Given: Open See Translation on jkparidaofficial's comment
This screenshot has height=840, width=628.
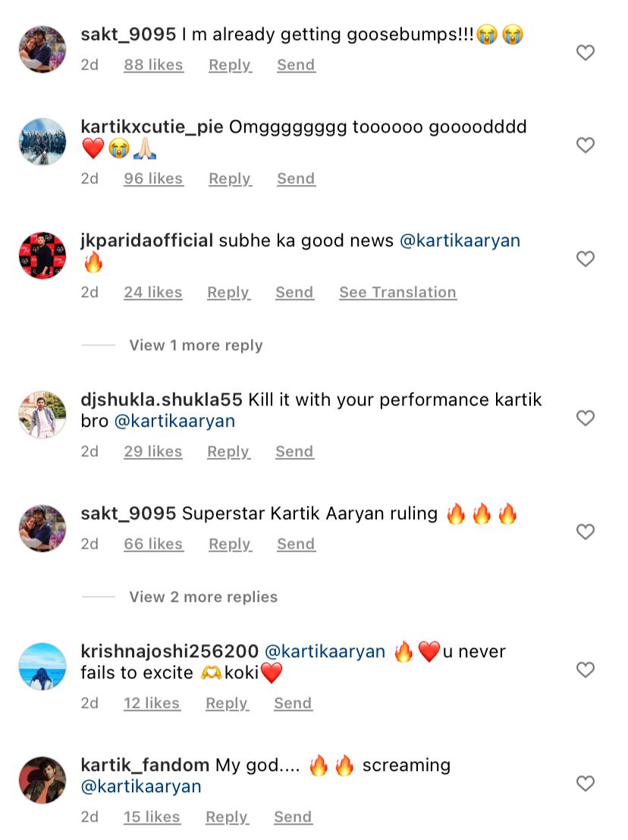Looking at the screenshot, I should (397, 292).
